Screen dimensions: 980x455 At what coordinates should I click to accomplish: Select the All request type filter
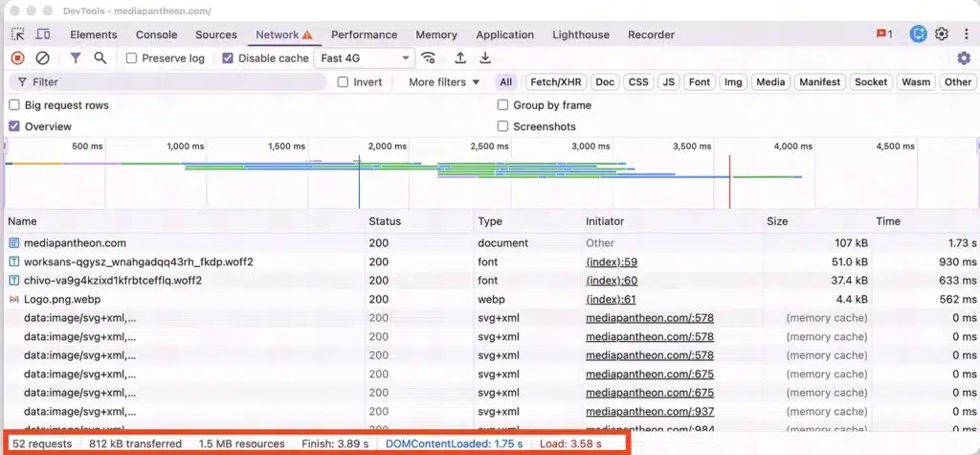pyautogui.click(x=505, y=82)
